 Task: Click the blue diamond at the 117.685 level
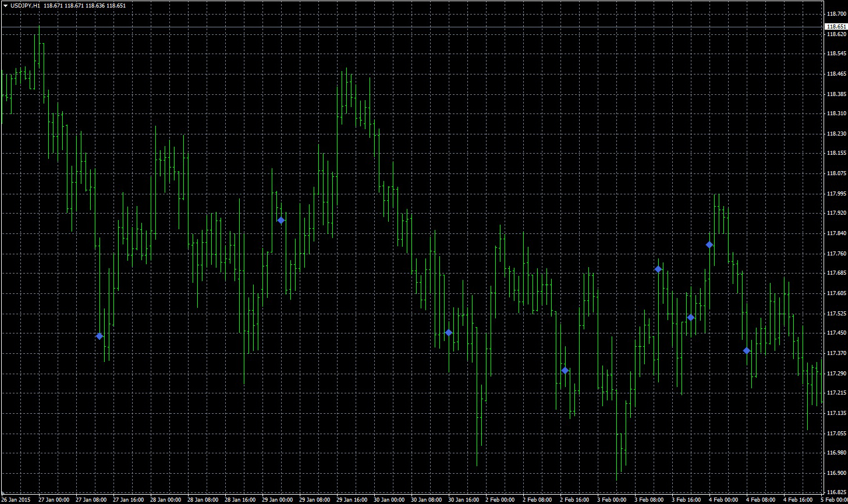click(x=658, y=269)
